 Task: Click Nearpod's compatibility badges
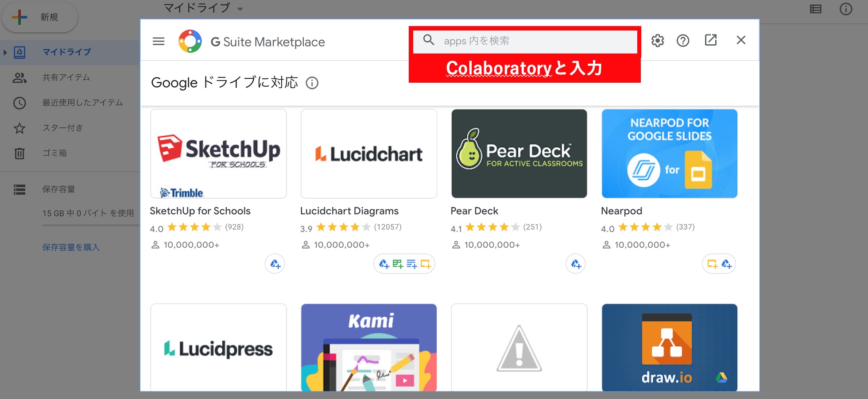pyautogui.click(x=719, y=264)
